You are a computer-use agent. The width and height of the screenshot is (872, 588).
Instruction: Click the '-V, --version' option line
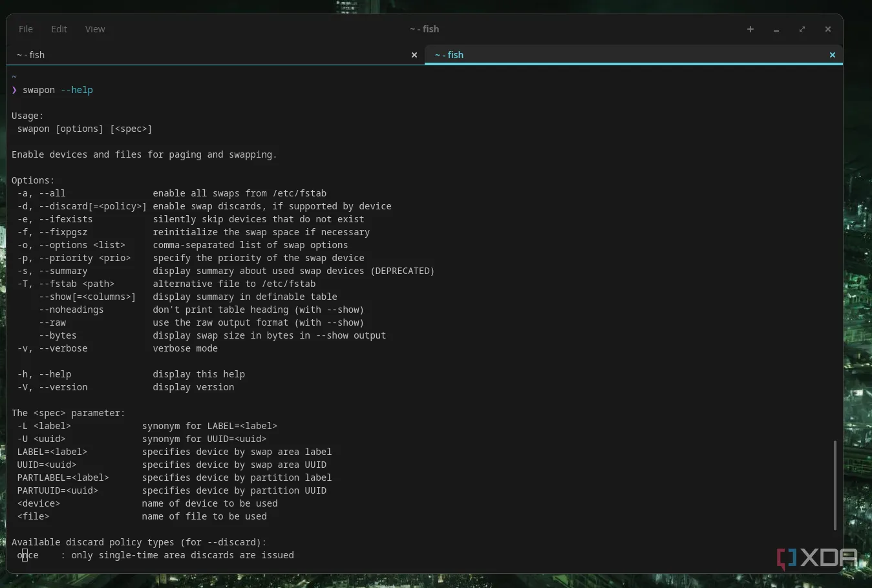125,387
